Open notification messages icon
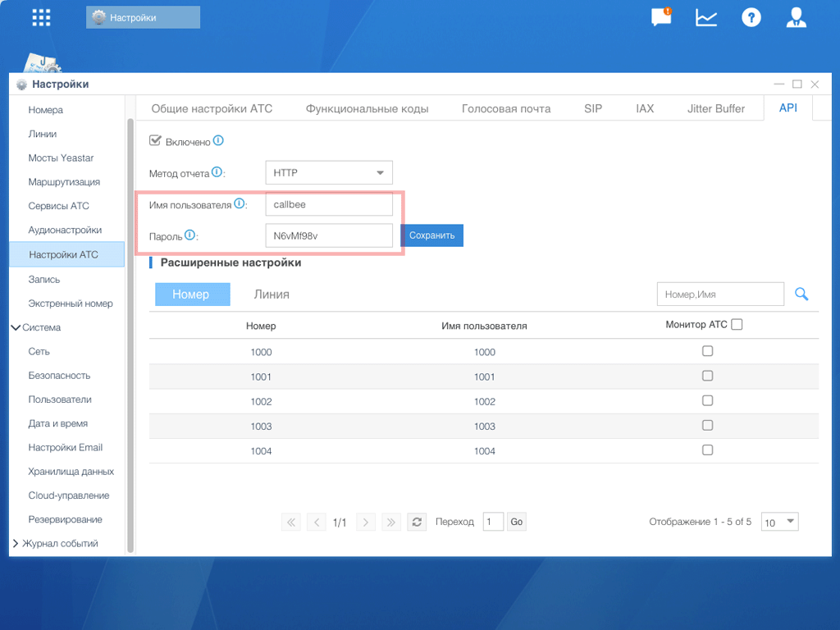Image resolution: width=840 pixels, height=630 pixels. 661,16
